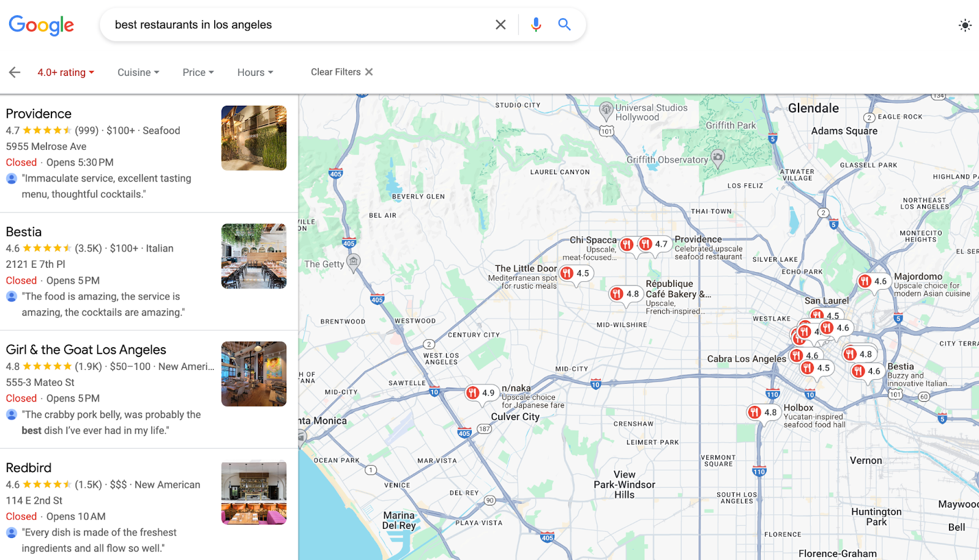Select the Holbox 4.8 map pin
This screenshot has height=560, width=979.
762,412
